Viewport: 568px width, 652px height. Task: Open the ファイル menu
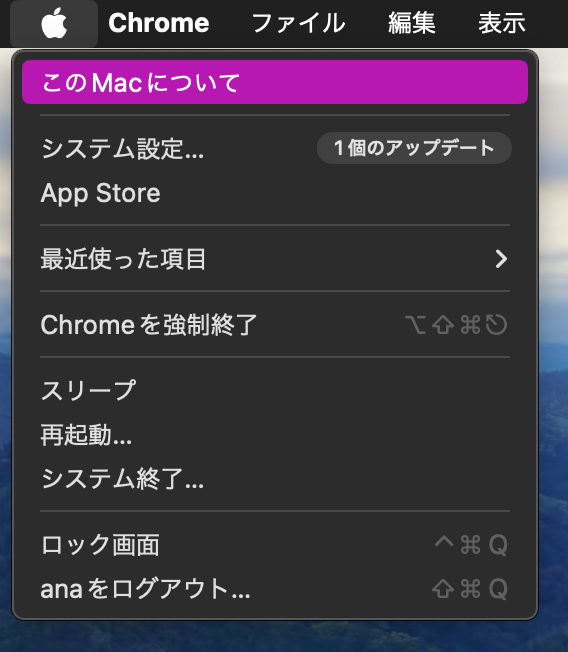click(298, 23)
